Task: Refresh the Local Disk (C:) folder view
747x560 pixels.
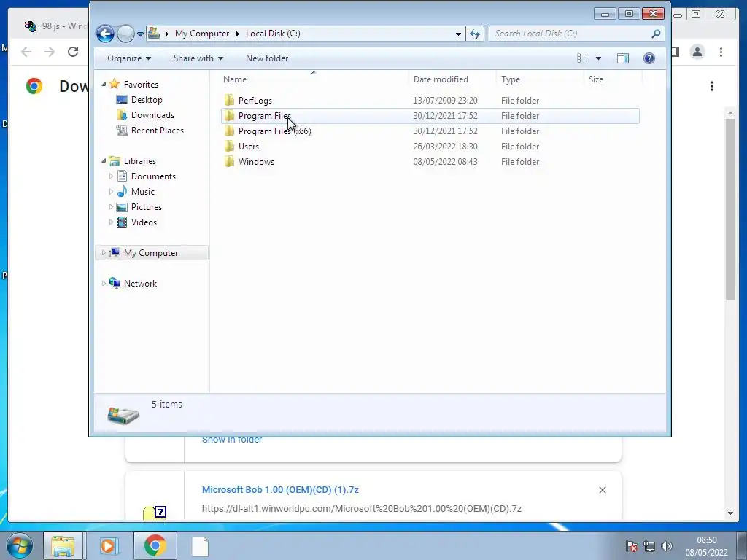Action: (475, 34)
